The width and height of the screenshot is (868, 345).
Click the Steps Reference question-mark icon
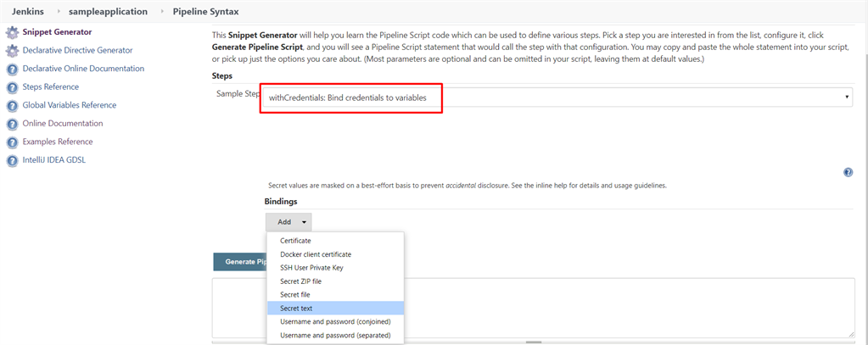[12, 87]
